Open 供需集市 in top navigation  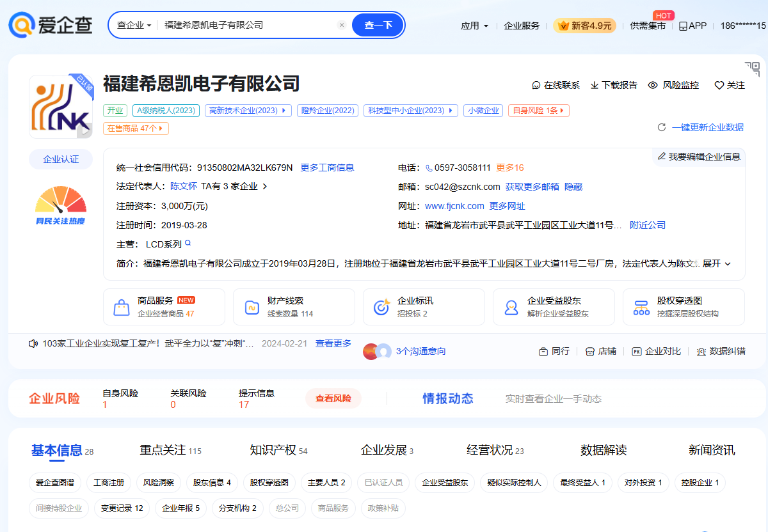(x=648, y=26)
